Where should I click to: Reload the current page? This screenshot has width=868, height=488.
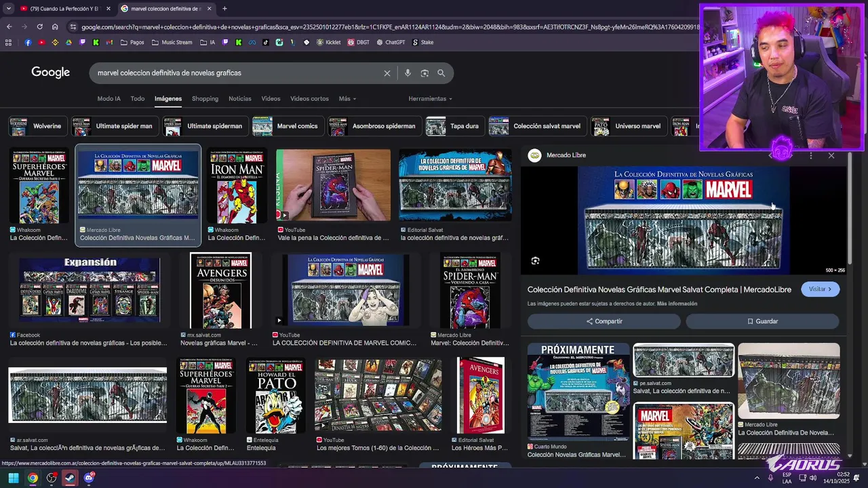coord(39,26)
